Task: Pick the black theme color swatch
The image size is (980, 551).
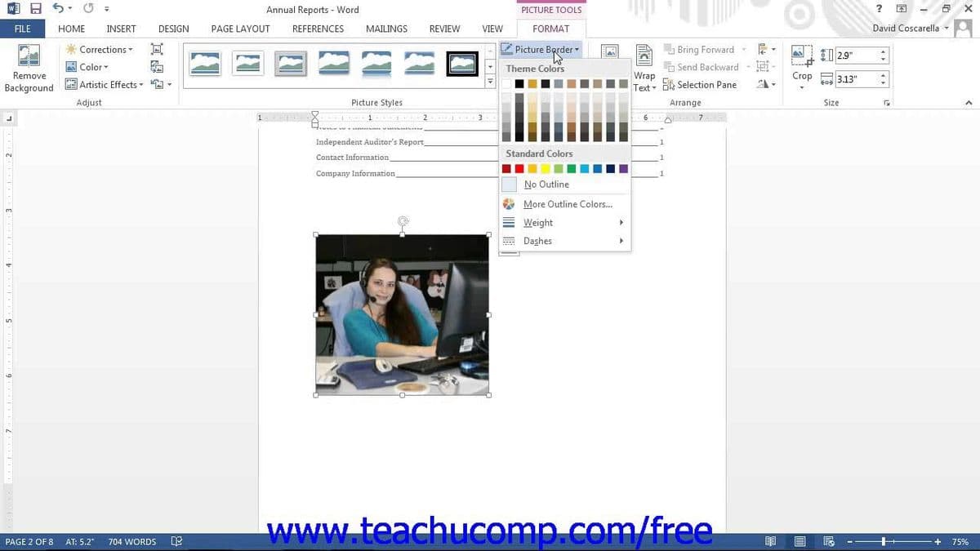Action: 519,84
